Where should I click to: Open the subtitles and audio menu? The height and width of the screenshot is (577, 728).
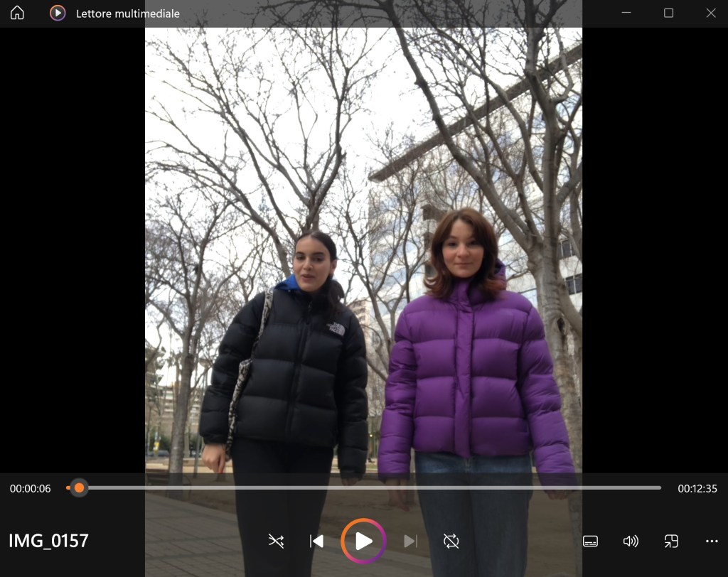590,541
